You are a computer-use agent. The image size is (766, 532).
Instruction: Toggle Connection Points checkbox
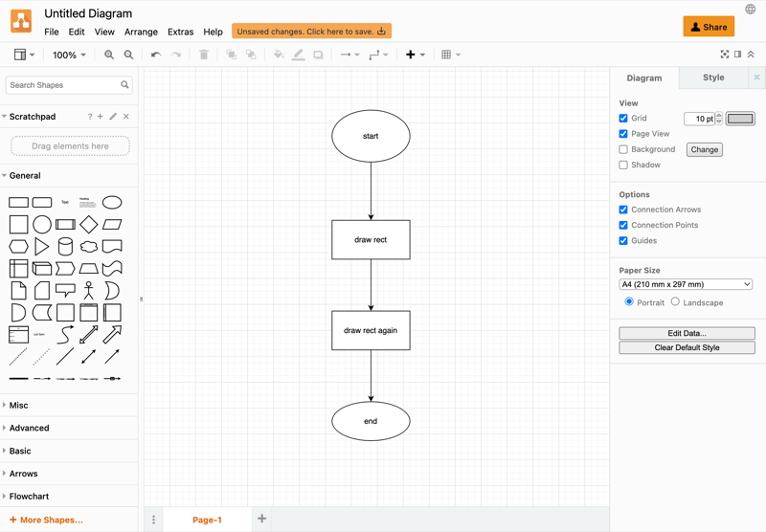click(x=623, y=225)
